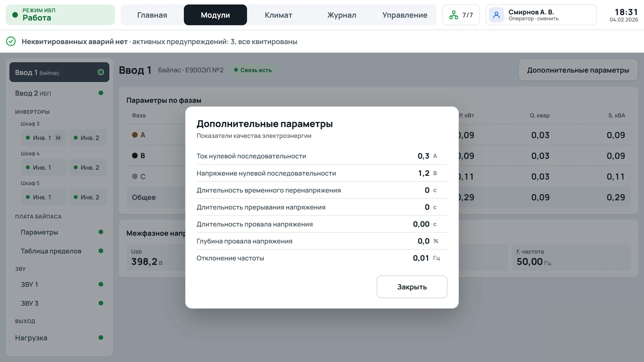Click the 18:31 clock display

tap(626, 12)
